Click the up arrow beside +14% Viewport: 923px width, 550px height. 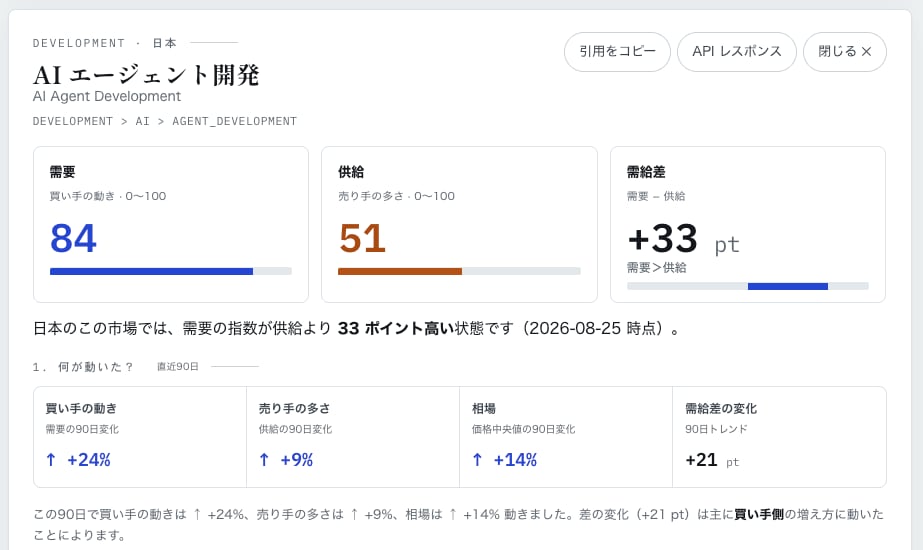(477, 460)
